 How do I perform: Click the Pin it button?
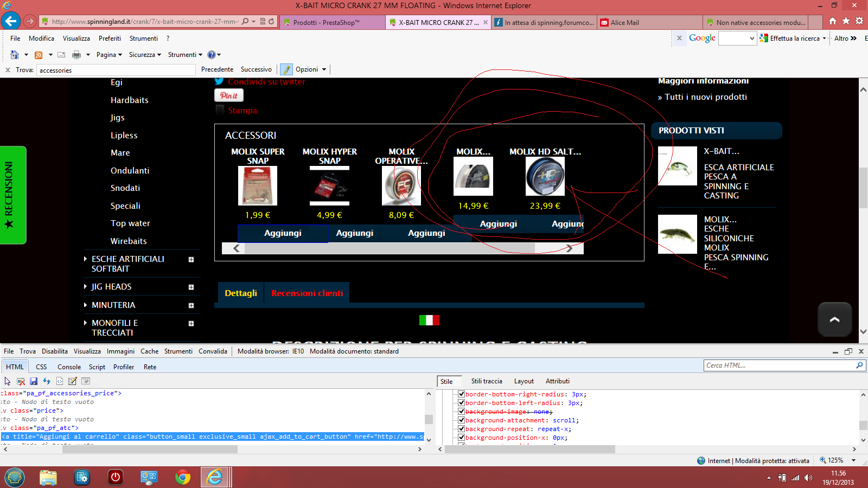pyautogui.click(x=229, y=95)
